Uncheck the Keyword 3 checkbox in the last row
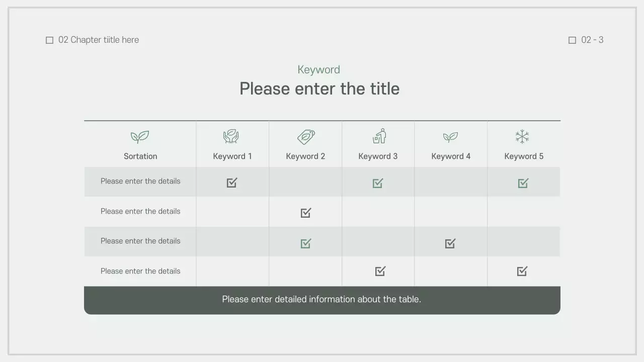This screenshot has width=644, height=362. pyautogui.click(x=380, y=271)
